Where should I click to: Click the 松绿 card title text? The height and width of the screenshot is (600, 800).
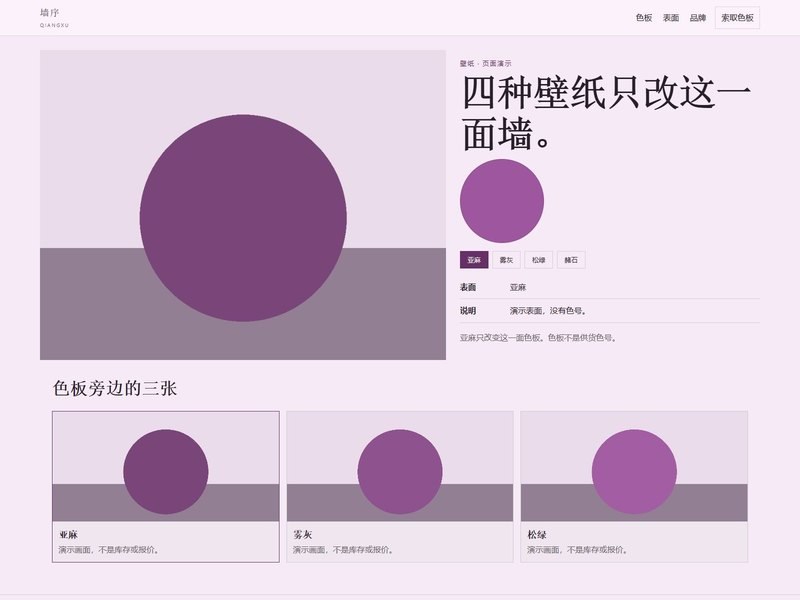tap(537, 535)
